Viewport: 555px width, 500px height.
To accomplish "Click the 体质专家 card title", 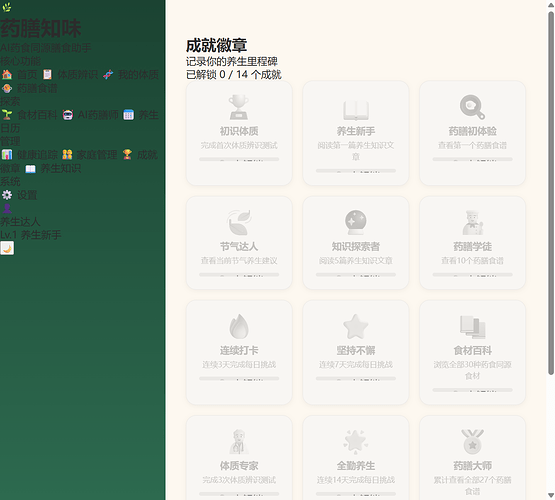I will tap(239, 466).
